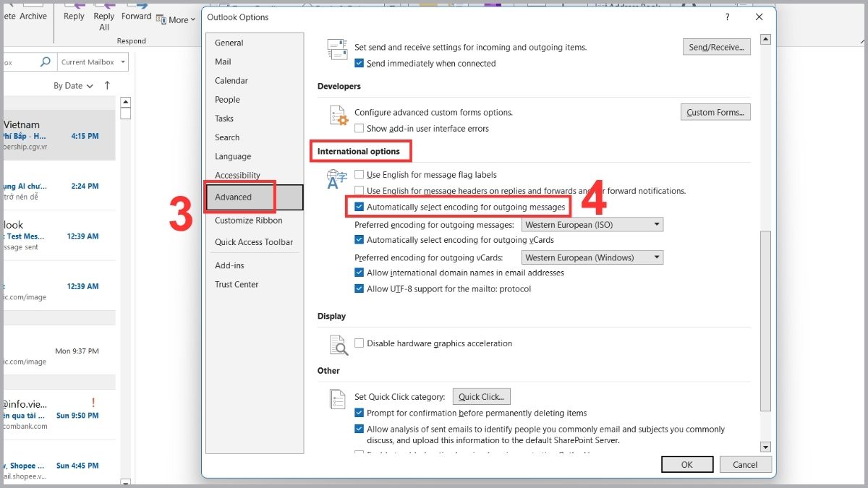
Task: Open the Calendar options category
Action: coord(231,80)
